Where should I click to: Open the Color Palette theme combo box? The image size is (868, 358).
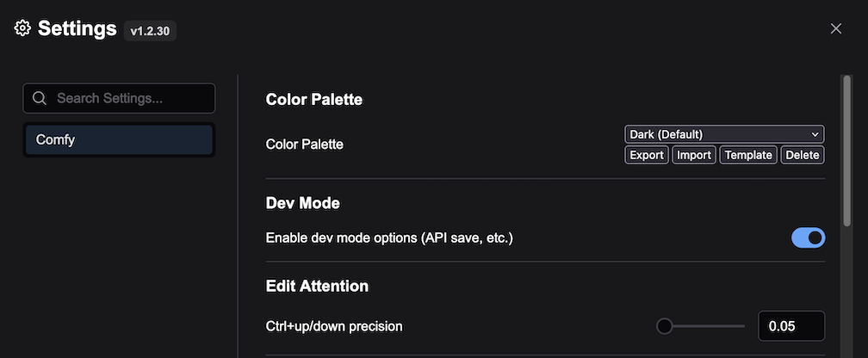tap(724, 134)
